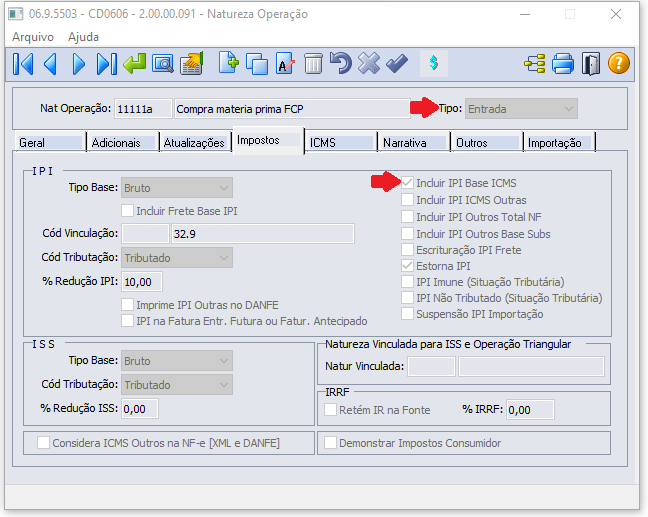The image size is (648, 517).
Task: Click the % IRRF value field
Action: tap(530, 410)
